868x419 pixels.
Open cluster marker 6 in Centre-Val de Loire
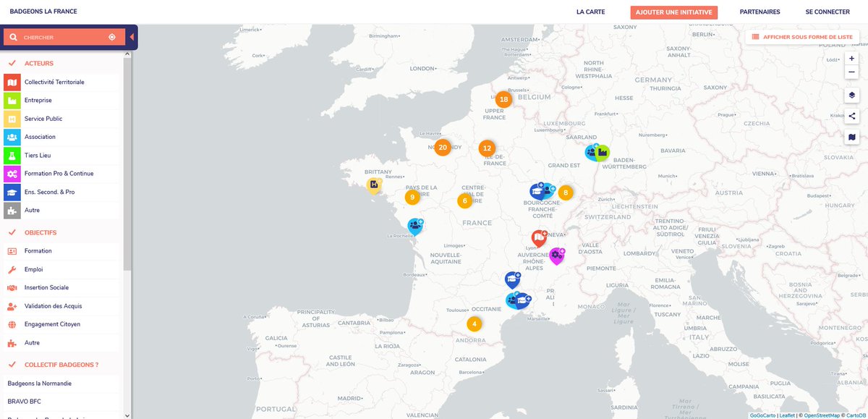coord(464,200)
